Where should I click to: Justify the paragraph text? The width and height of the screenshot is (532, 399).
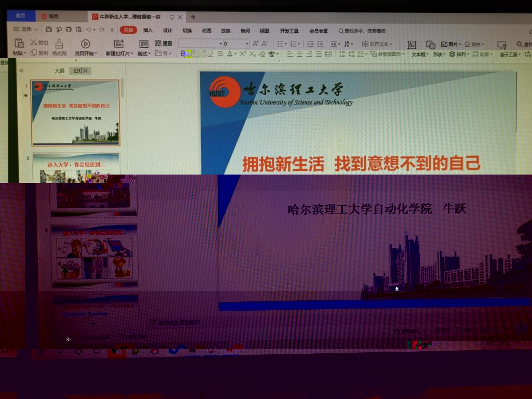pyautogui.click(x=318, y=54)
